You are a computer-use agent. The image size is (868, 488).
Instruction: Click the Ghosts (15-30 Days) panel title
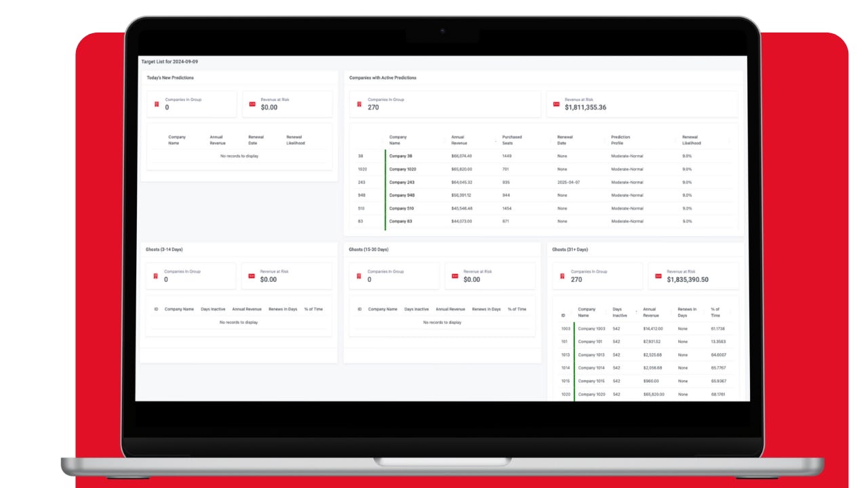(x=368, y=249)
